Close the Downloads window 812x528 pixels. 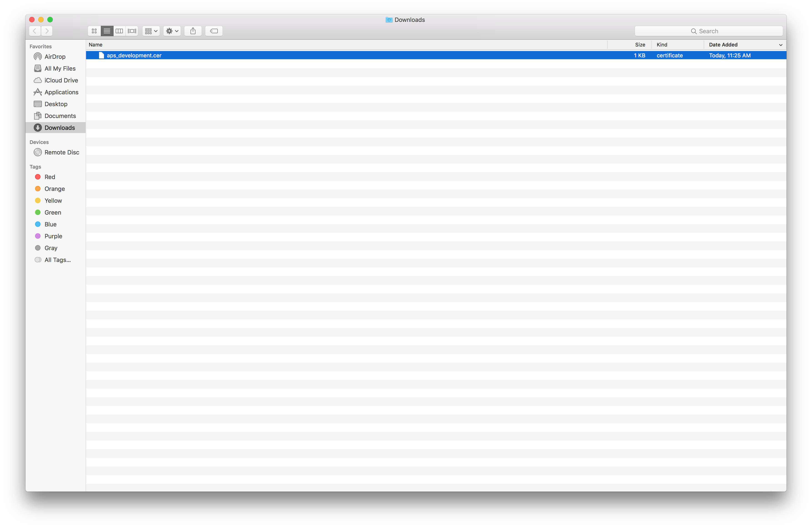click(32, 20)
